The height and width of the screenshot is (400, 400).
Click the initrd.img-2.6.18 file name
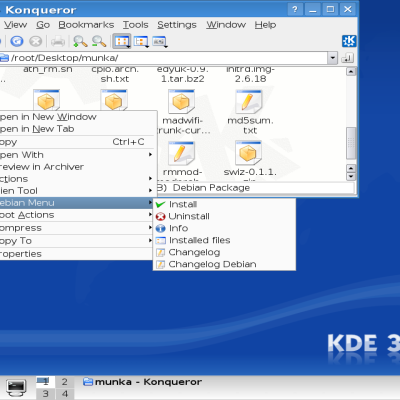[x=250, y=74]
